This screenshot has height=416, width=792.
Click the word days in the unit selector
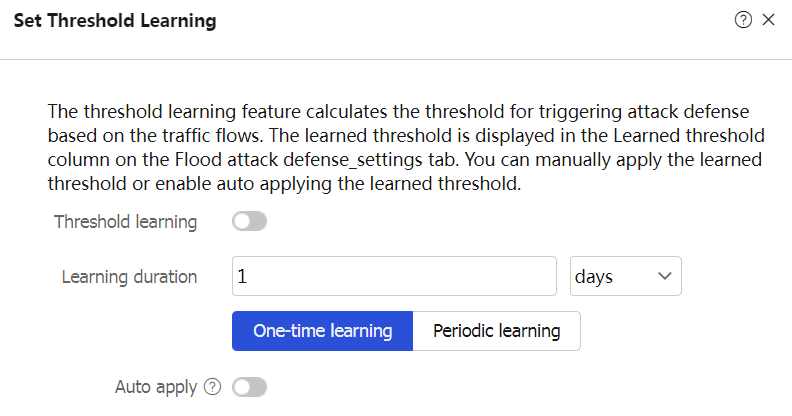click(593, 277)
